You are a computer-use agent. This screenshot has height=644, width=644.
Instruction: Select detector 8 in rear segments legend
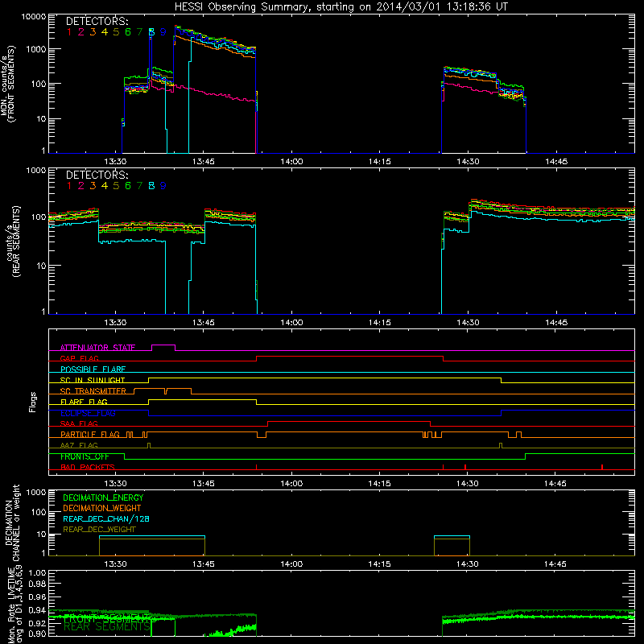point(151,186)
